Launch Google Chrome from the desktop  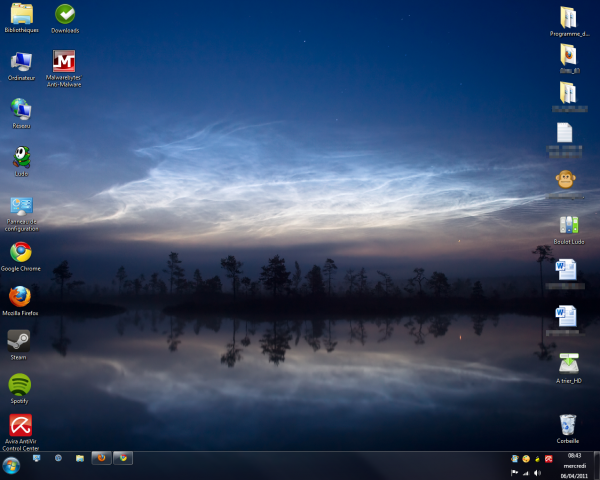20,252
